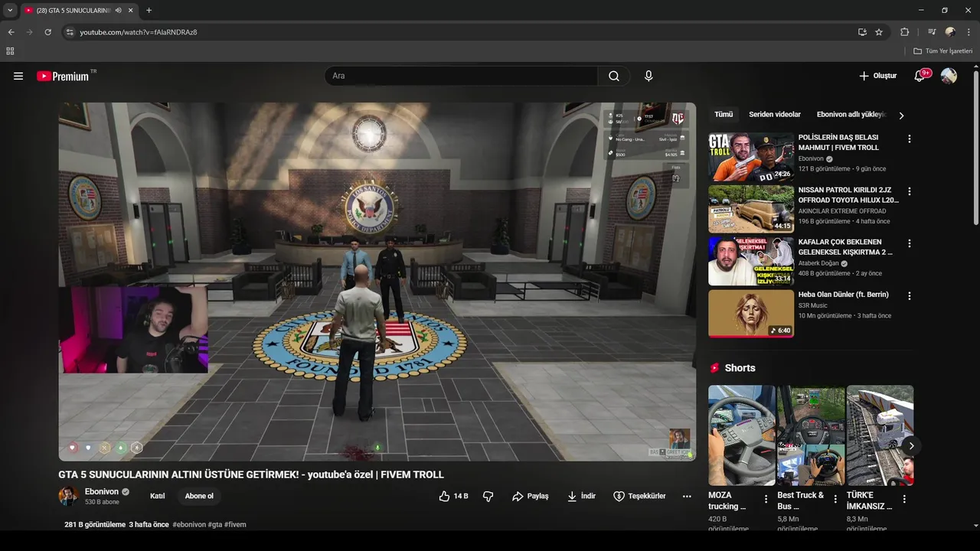Open media controls icon in Chrome toolbar
The width and height of the screenshot is (980, 551).
tap(932, 32)
